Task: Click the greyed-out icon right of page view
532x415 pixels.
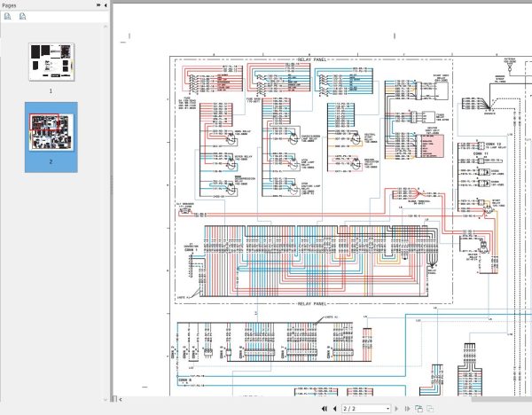Action: pyautogui.click(x=430, y=409)
